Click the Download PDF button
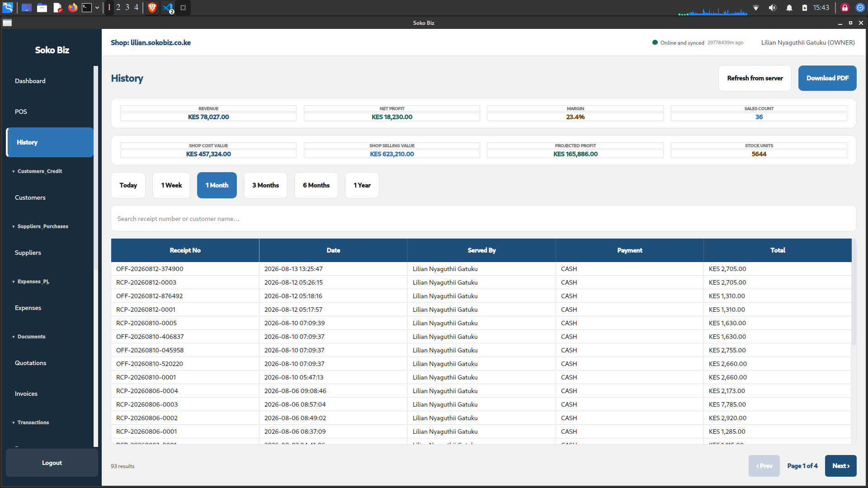The height and width of the screenshot is (488, 868). (x=827, y=78)
